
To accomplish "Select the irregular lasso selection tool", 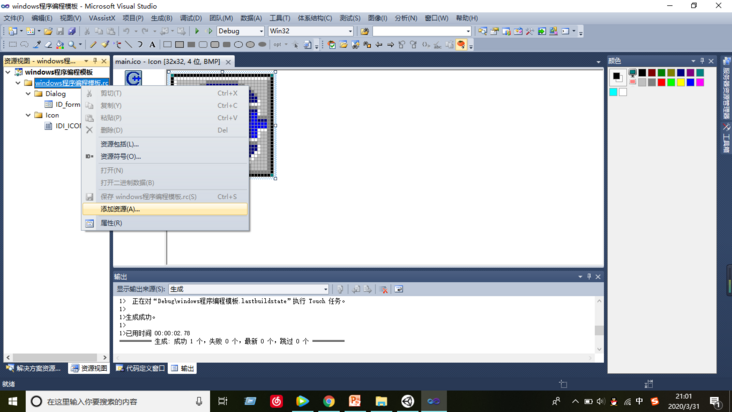I will 24,45.
